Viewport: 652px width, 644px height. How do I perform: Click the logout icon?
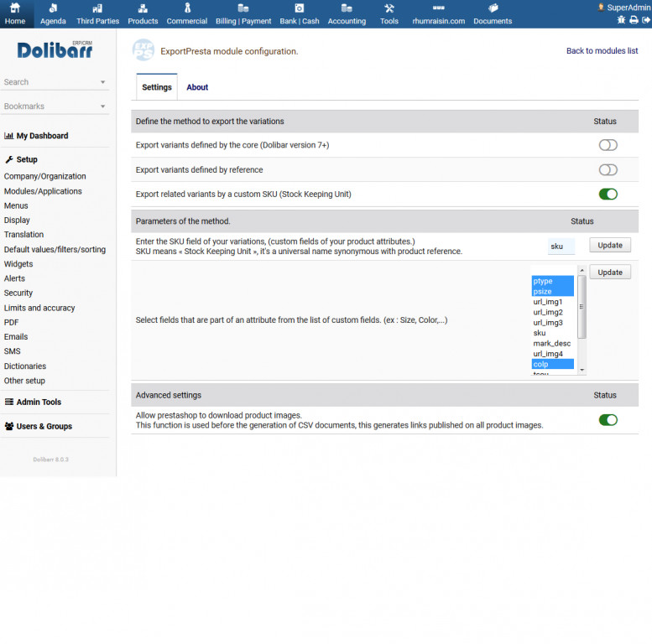pos(646,19)
